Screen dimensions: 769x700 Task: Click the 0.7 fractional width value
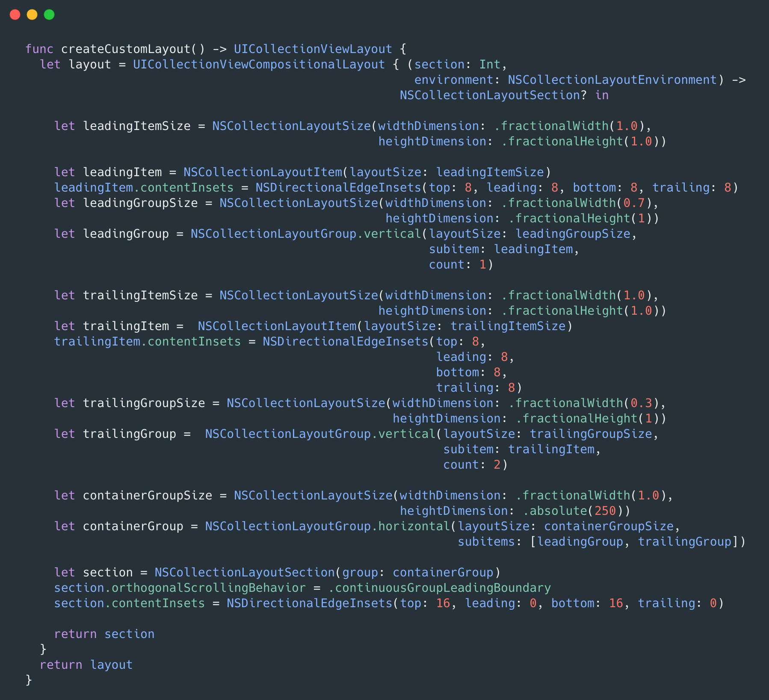click(634, 203)
